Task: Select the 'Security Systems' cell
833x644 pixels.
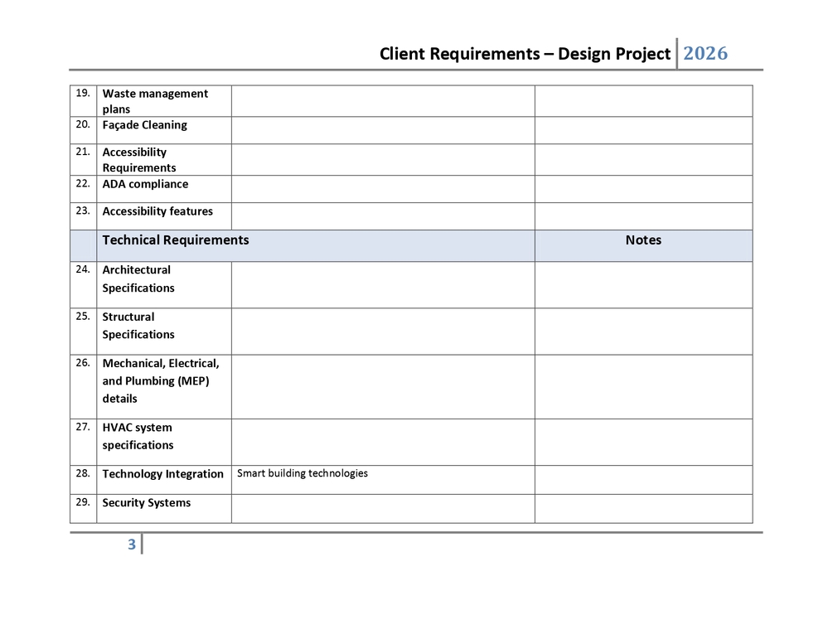Action: tap(164, 509)
